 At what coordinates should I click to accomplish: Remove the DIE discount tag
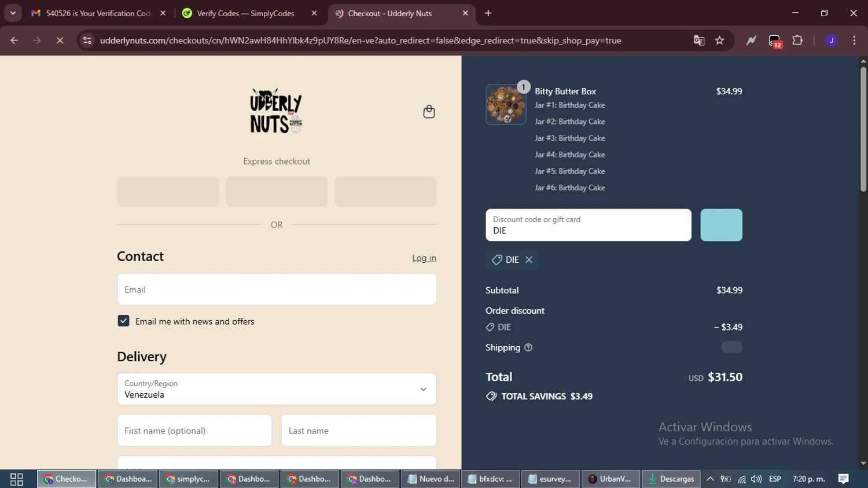pos(529,260)
